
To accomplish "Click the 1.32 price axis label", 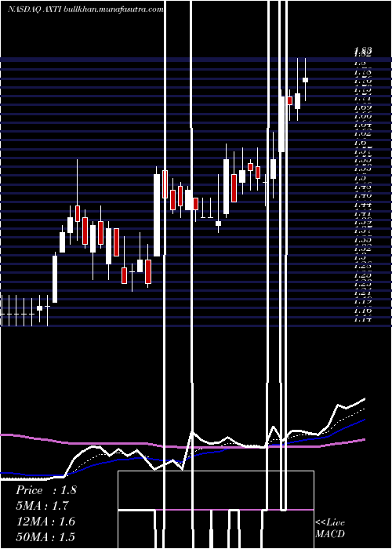I will click(x=362, y=249).
